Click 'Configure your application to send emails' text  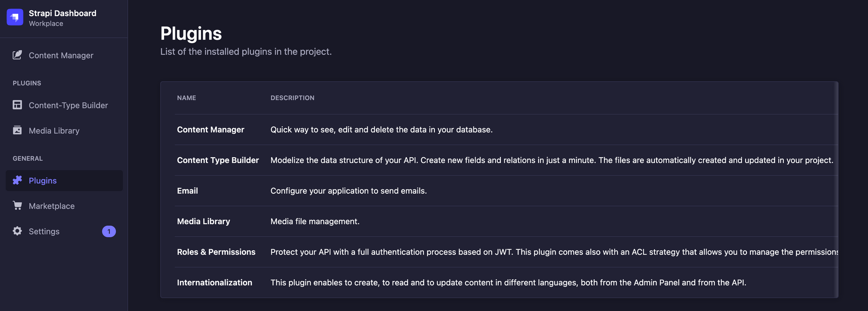point(349,191)
